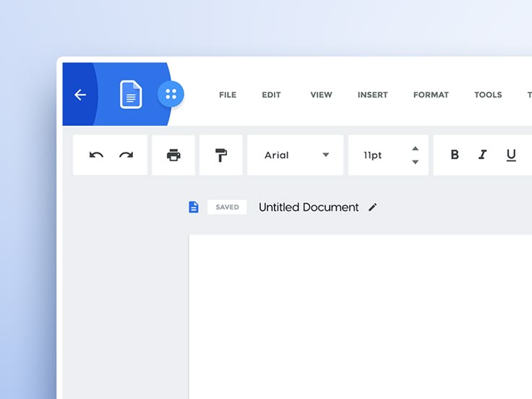Open the File menu
The height and width of the screenshot is (399, 532).
pyautogui.click(x=228, y=95)
